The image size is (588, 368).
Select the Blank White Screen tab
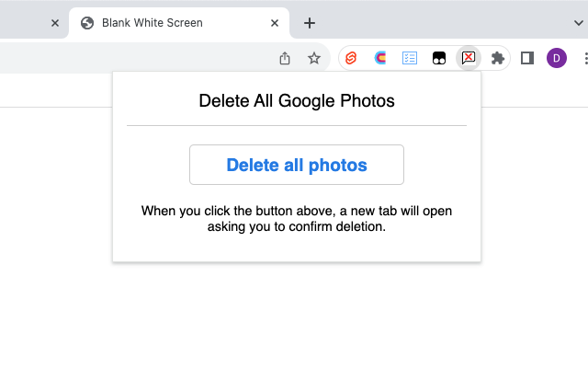pyautogui.click(x=165, y=23)
